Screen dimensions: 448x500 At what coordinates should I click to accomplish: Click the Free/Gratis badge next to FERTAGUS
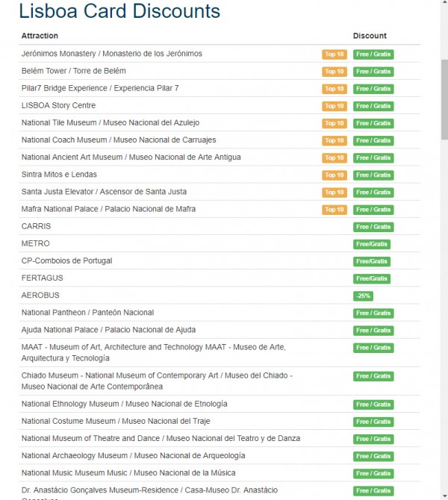click(x=371, y=278)
